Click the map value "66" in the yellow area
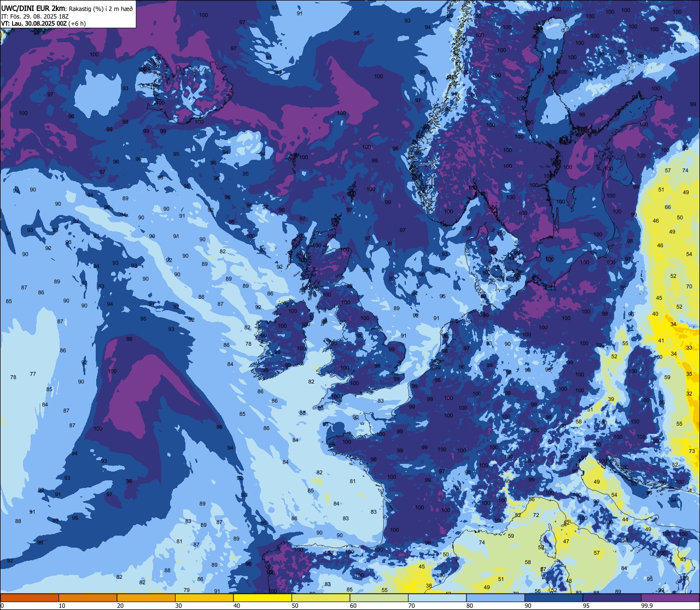700x610 pixels. click(668, 207)
